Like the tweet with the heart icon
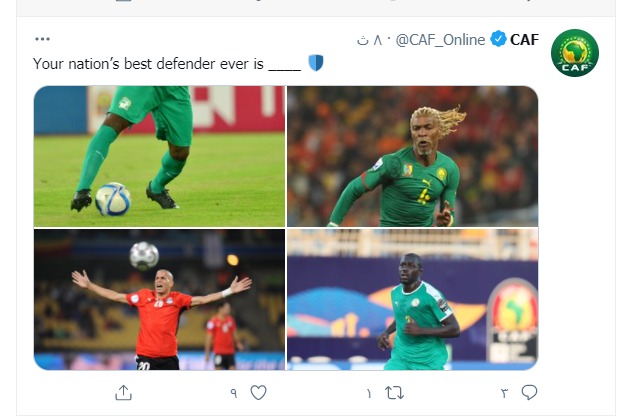 click(x=259, y=393)
